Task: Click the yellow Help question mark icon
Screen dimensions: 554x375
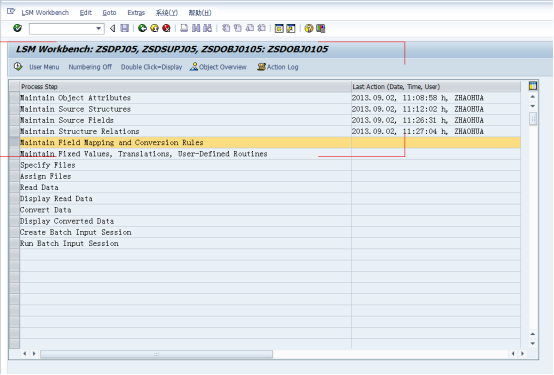Action: (309, 28)
